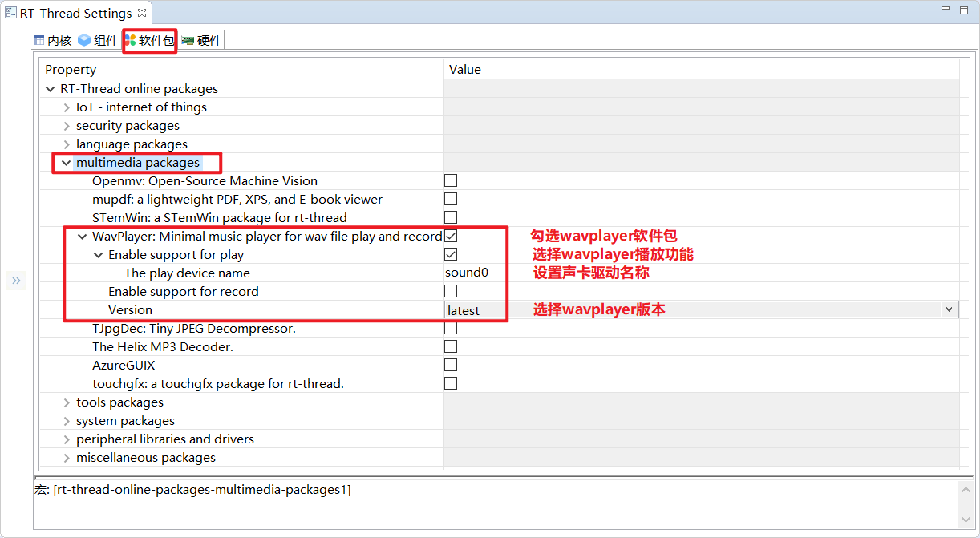Select STemWin package row
980x538 pixels.
220,218
